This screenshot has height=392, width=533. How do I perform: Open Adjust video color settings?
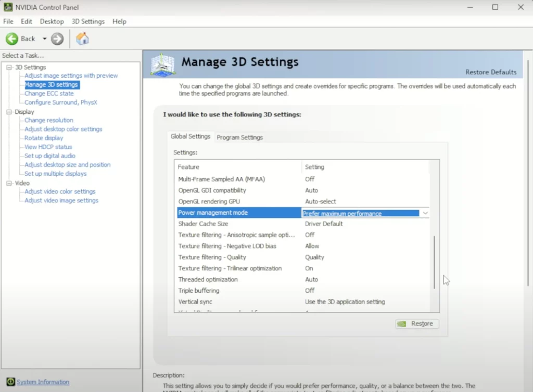tap(60, 191)
